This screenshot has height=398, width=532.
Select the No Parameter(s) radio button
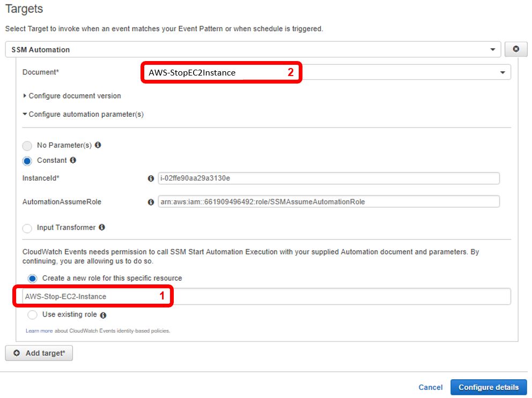coord(27,146)
